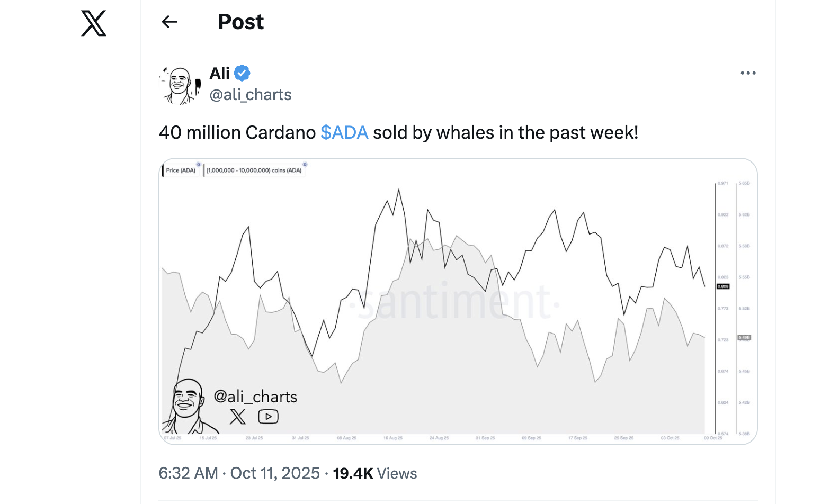Click Ali's profile avatar

pyautogui.click(x=179, y=85)
